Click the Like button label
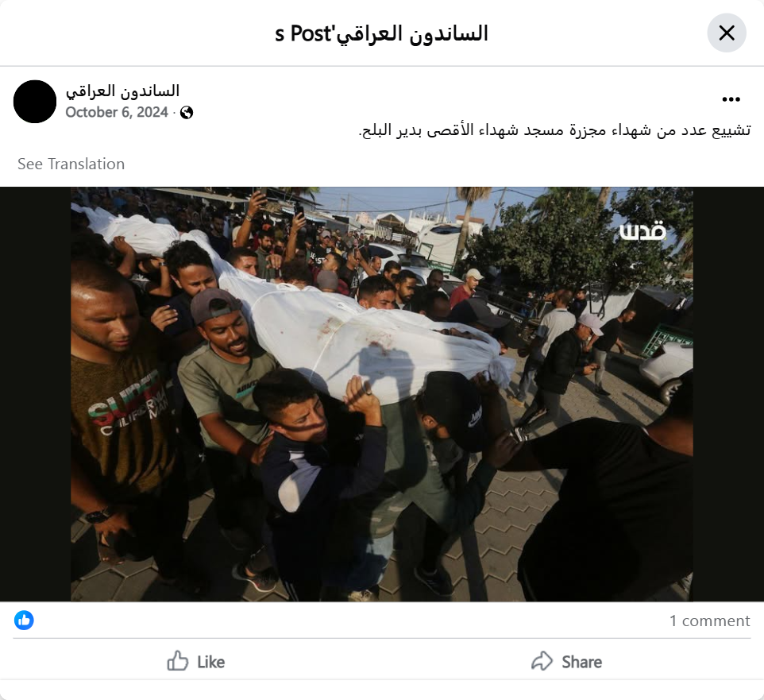 click(x=211, y=662)
